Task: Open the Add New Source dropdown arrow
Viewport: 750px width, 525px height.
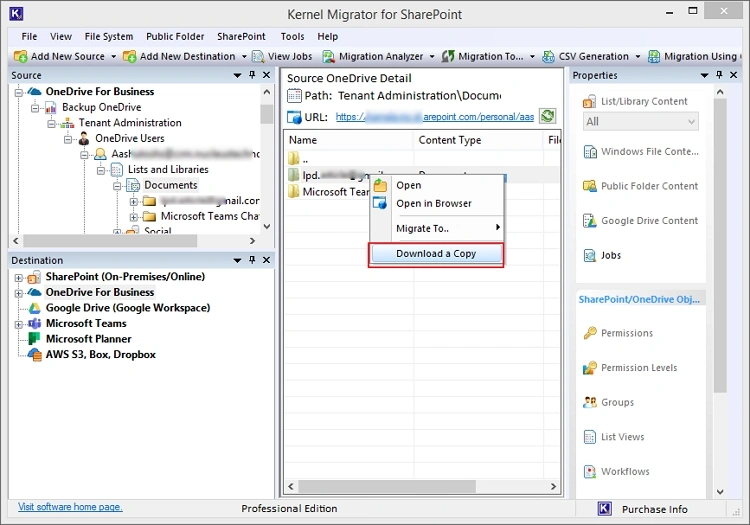Action: coord(113,56)
